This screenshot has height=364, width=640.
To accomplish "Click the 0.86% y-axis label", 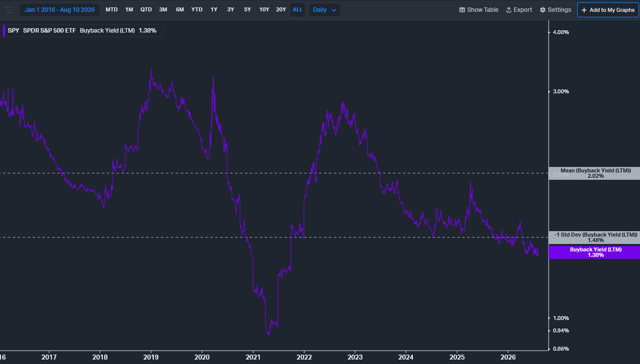I will click(x=561, y=349).
